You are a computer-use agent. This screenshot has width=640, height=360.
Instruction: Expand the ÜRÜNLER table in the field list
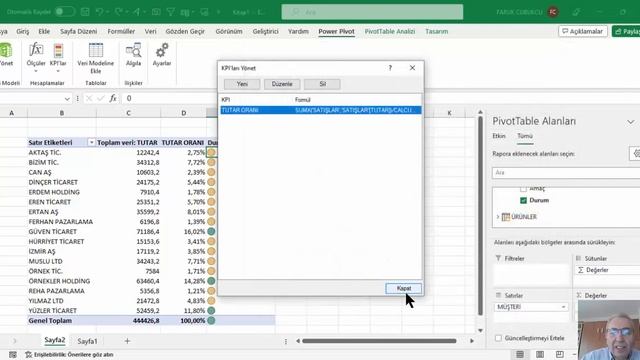coord(498,217)
